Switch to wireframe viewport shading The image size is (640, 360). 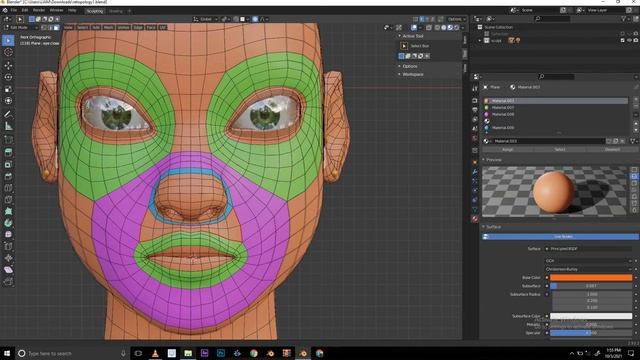438,27
